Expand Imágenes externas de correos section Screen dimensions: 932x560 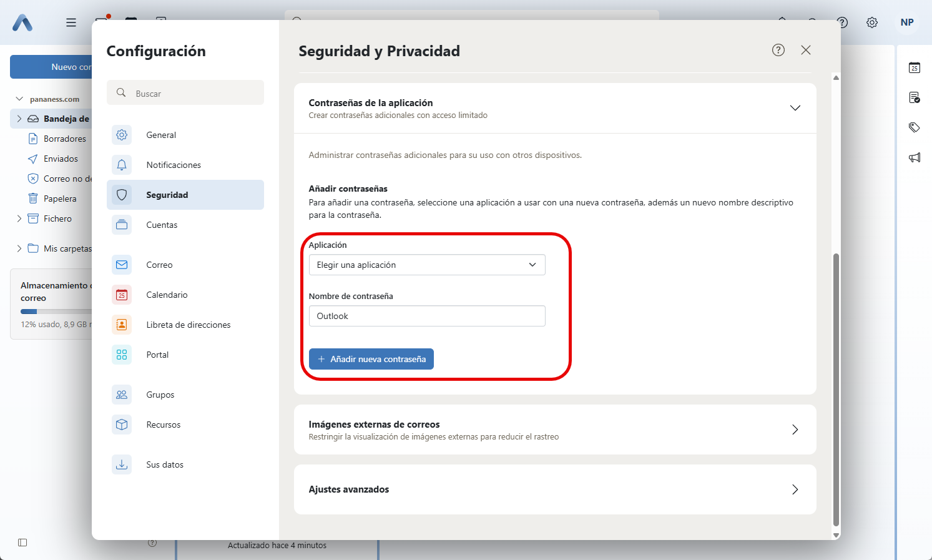pos(795,430)
